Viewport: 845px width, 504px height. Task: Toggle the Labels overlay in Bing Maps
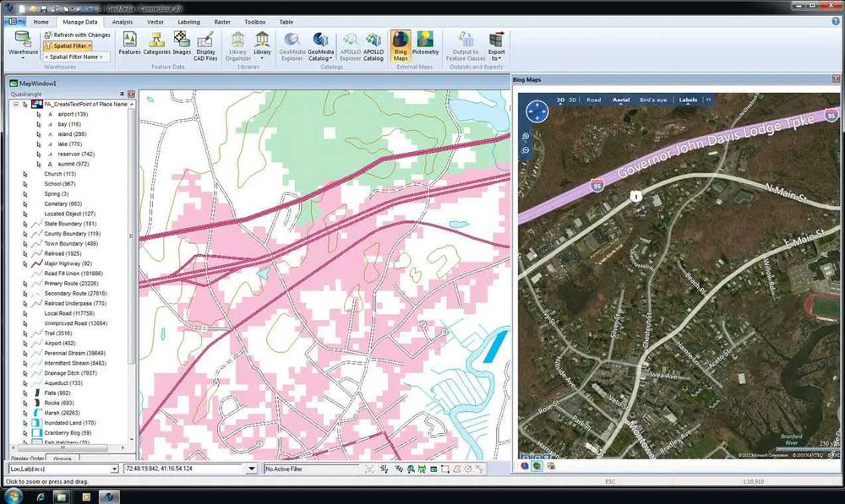(x=688, y=100)
